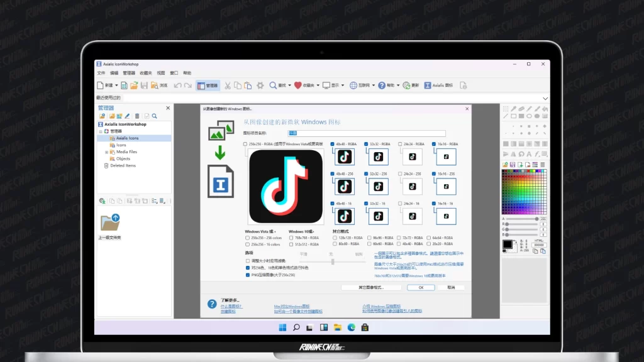Image resolution: width=644 pixels, height=362 pixels.
Task: Click the Cut scissors icon in toolbar
Action: (228, 85)
